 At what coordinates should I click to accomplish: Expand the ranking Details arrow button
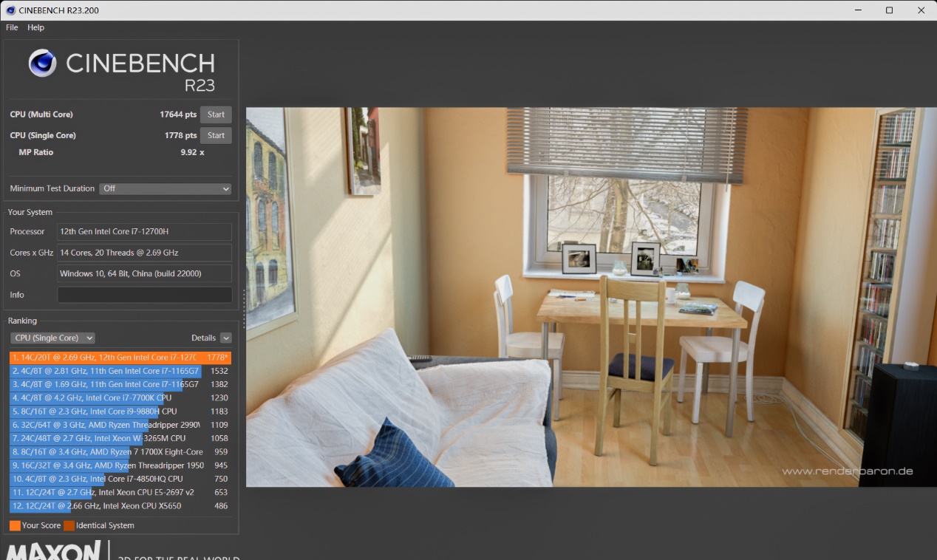coord(225,338)
